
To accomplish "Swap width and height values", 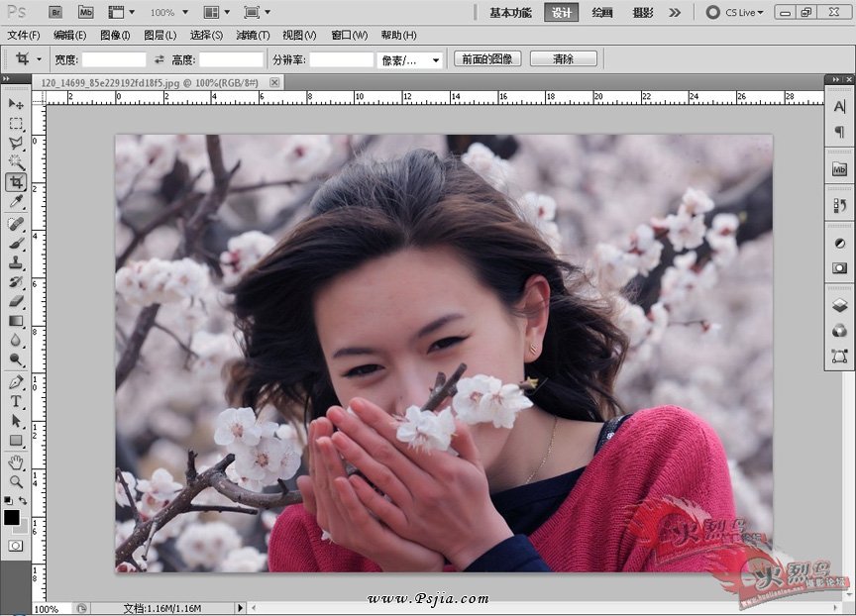I will coord(159,59).
